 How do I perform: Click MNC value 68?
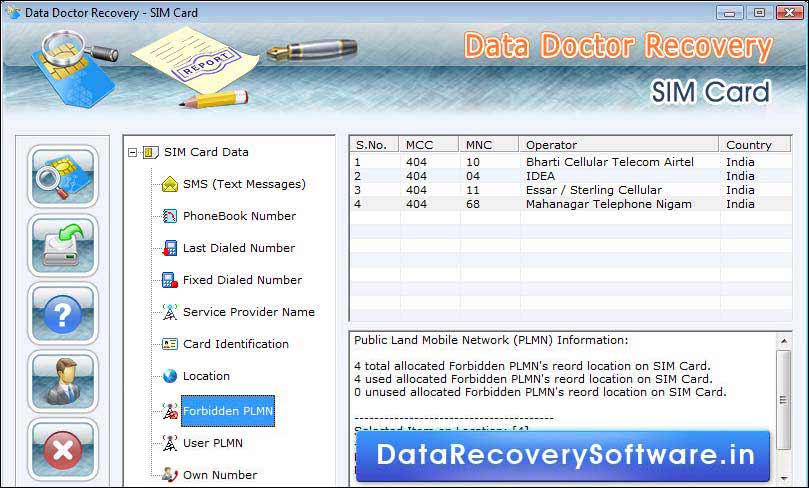point(473,204)
